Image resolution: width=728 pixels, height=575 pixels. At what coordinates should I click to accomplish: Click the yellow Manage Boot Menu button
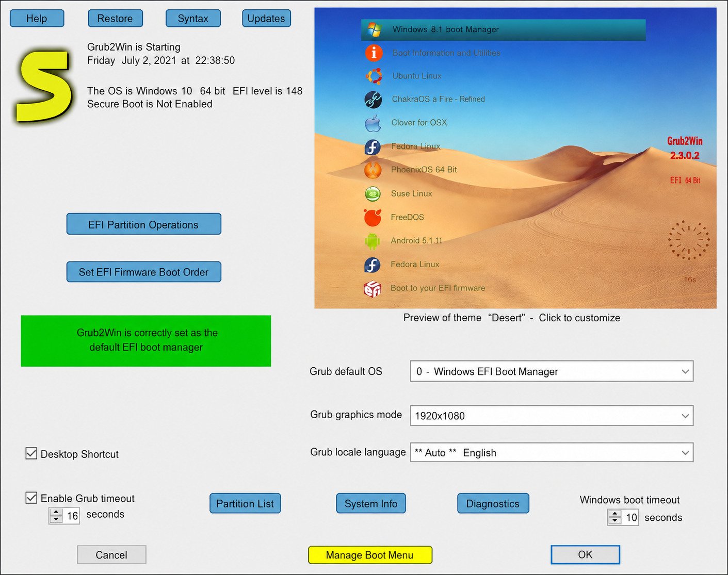tap(370, 555)
